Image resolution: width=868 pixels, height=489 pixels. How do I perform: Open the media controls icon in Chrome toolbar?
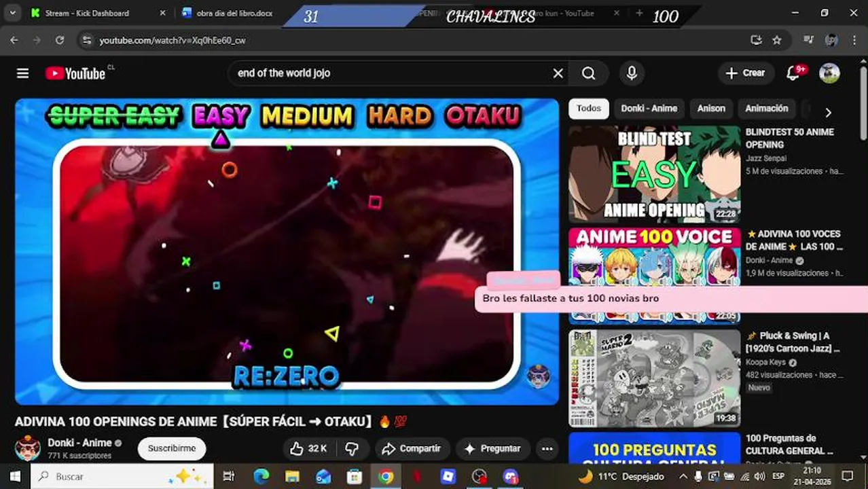click(808, 40)
